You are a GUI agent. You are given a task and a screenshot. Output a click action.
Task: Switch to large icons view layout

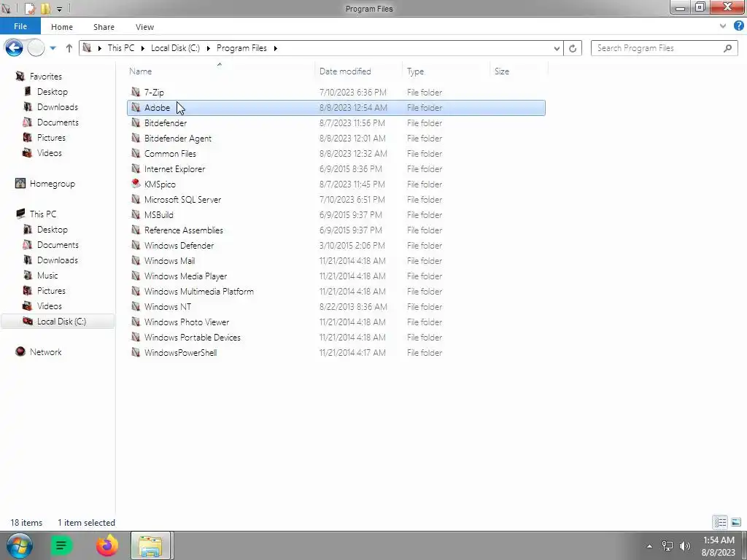pos(736,522)
